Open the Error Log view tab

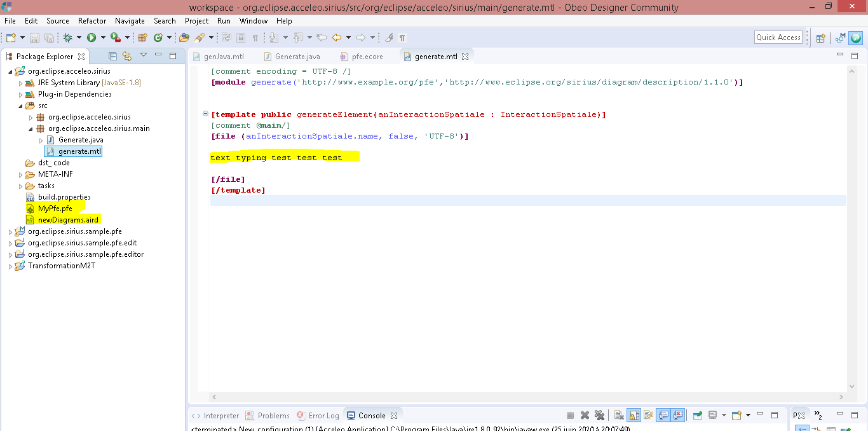point(318,416)
